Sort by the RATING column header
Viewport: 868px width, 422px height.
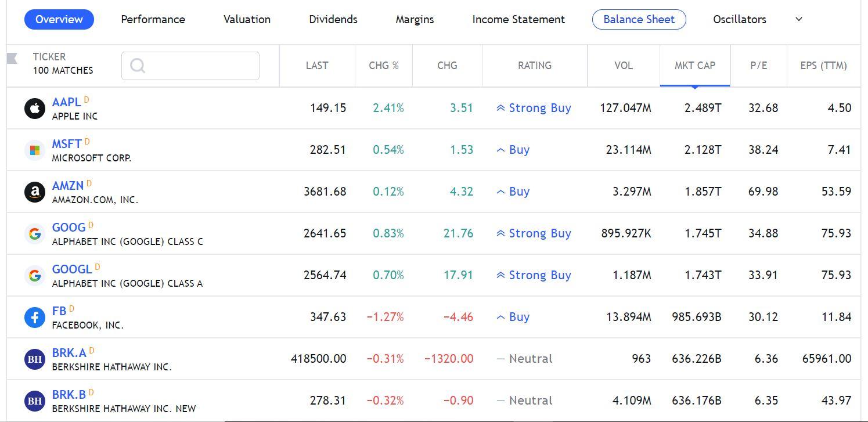pos(535,66)
